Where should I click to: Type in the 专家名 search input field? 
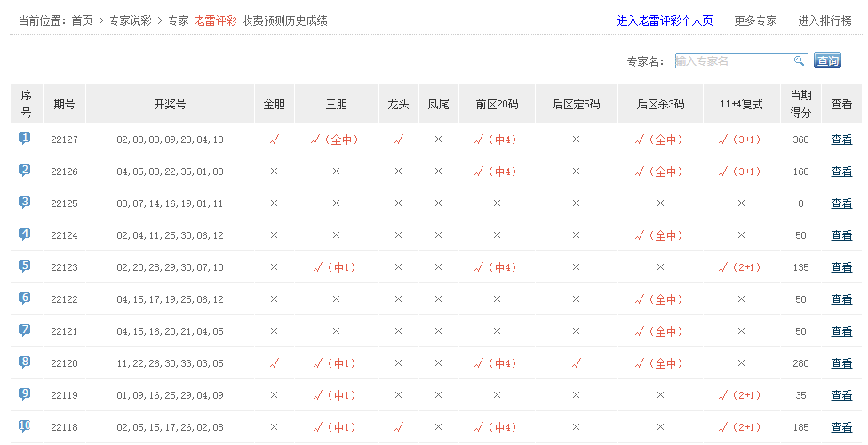tap(733, 60)
